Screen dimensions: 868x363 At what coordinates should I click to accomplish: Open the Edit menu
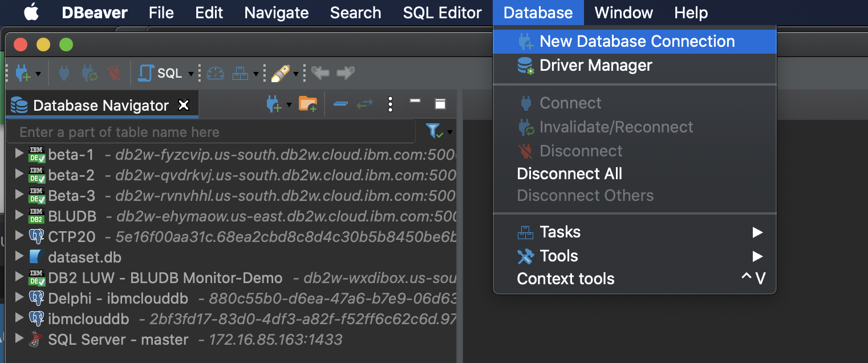click(x=209, y=13)
